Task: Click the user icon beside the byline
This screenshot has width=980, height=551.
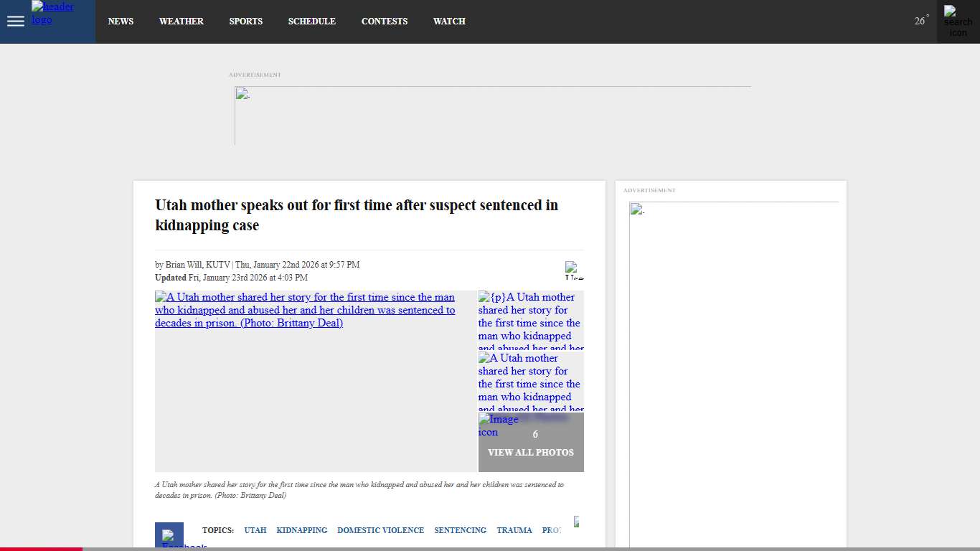Action: tap(574, 270)
